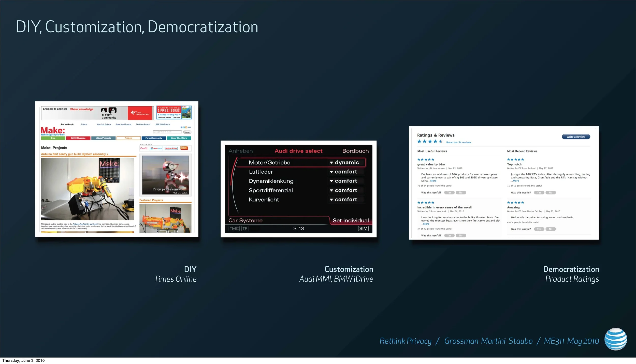The image size is (636, 364).
Task: Click the SIM indicator icon
Action: tap(363, 229)
